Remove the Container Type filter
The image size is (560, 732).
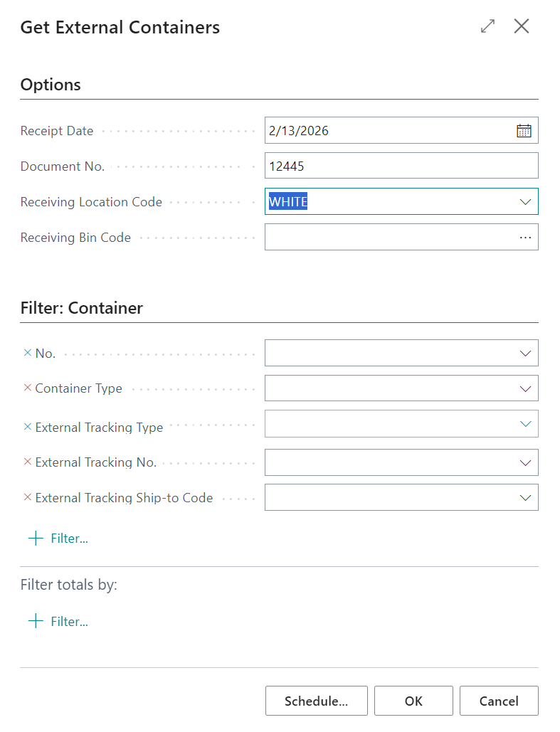point(28,388)
